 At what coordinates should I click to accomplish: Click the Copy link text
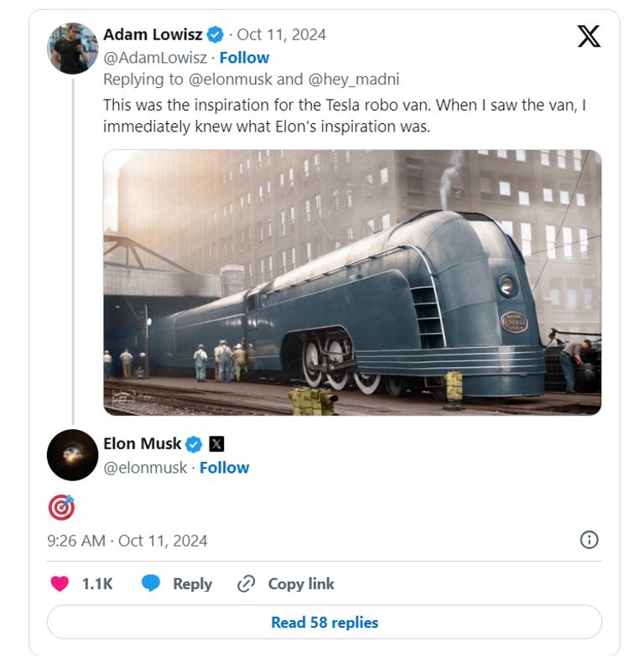pyautogui.click(x=301, y=584)
